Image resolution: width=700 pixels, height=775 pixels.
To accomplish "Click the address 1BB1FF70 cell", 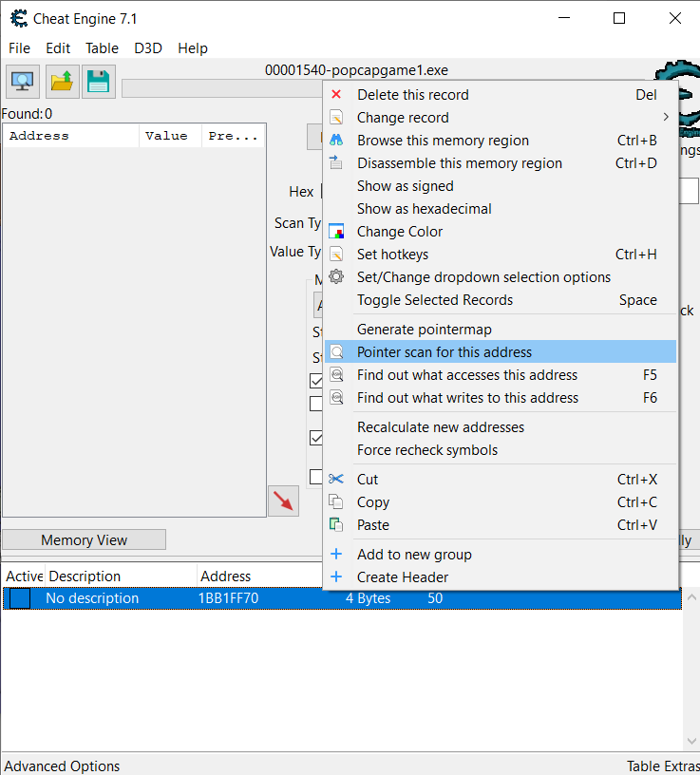I will 228,598.
